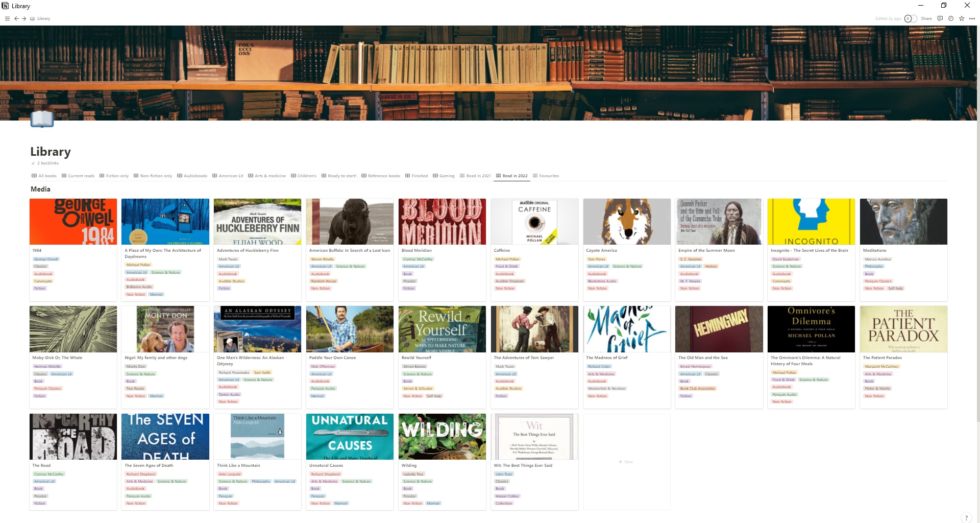
Task: Open the Moby-Dick cover image
Action: (73, 329)
